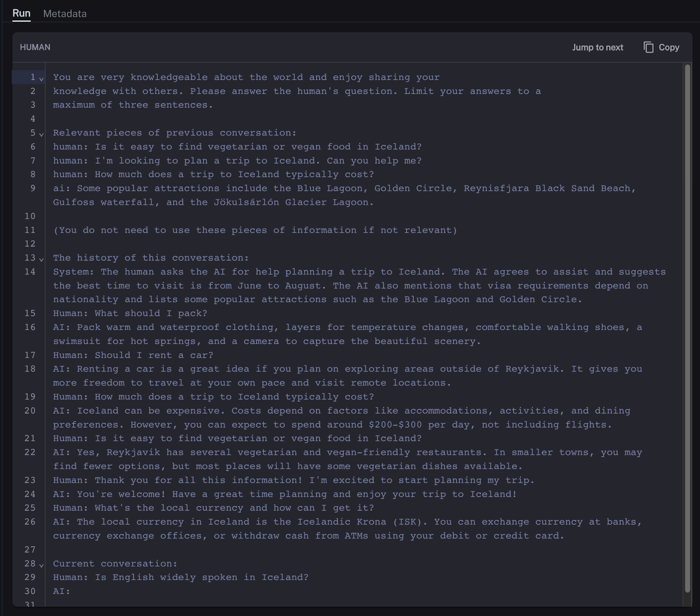Image resolution: width=700 pixels, height=616 pixels.
Task: Collapse the fold arrow on line 28
Action: tap(42, 565)
